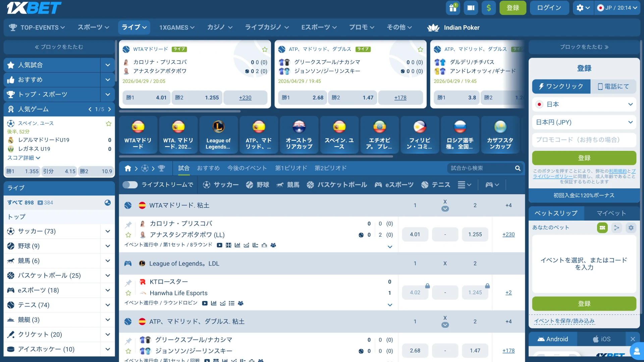The height and width of the screenshot is (362, 644).
Task: Click the promo ticket icon in header
Action: pyautogui.click(x=471, y=8)
